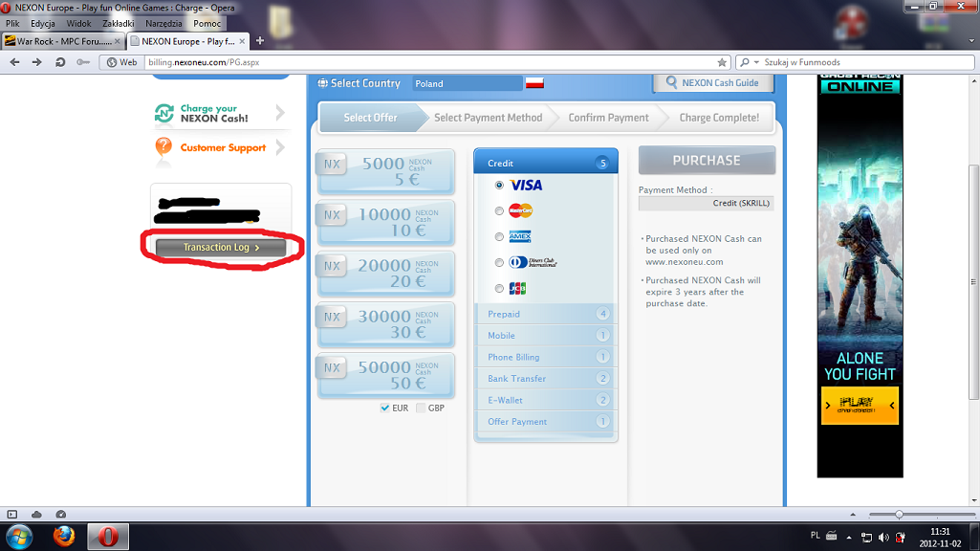Close the War Rock - MPC Forum tab
The image size is (980, 551).
(x=117, y=41)
